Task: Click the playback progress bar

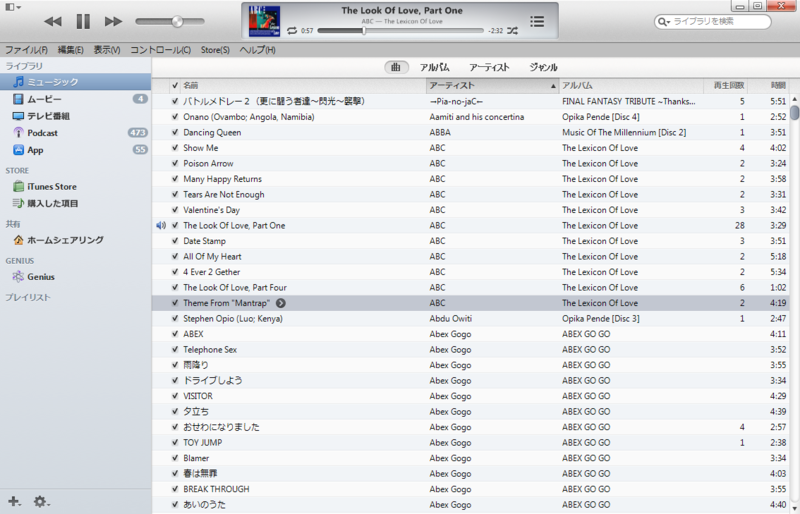Action: pyautogui.click(x=401, y=31)
